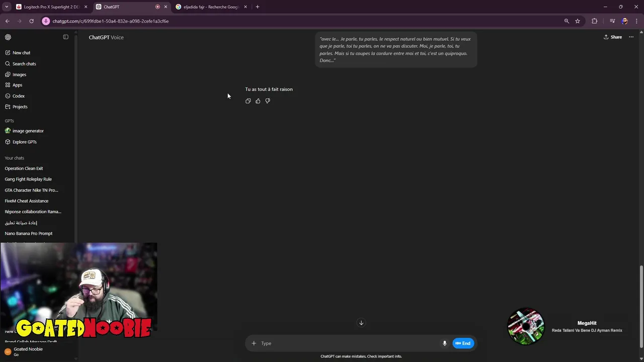End the voice session
This screenshot has height=362, width=644.
tap(463, 343)
